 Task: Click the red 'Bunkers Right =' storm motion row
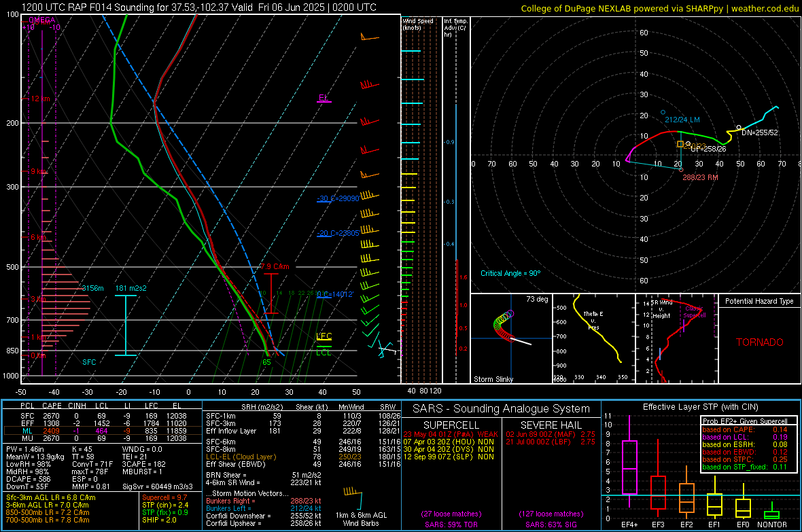coord(264,501)
